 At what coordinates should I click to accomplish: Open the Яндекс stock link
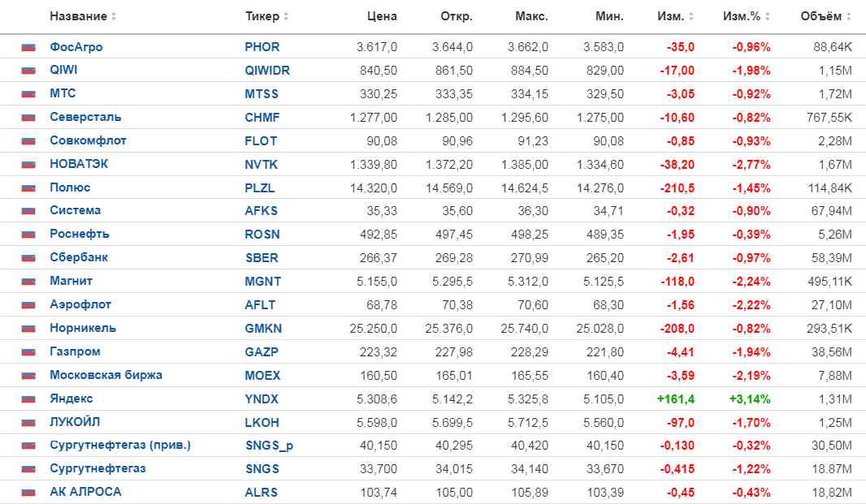pos(71,398)
